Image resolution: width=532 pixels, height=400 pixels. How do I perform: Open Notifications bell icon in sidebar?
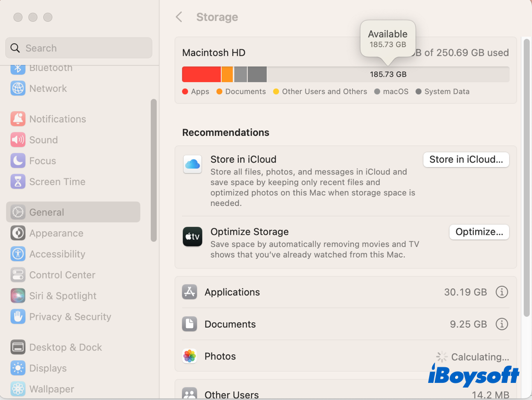coord(18,119)
